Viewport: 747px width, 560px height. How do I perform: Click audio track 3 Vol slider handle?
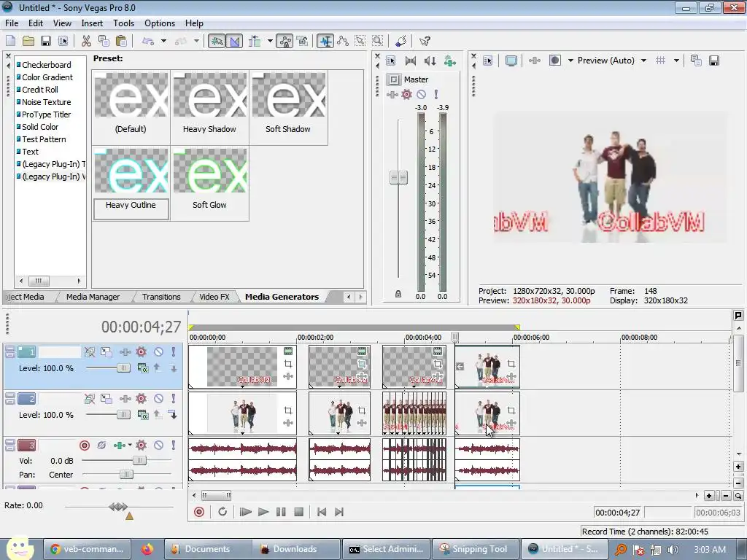[x=139, y=461]
